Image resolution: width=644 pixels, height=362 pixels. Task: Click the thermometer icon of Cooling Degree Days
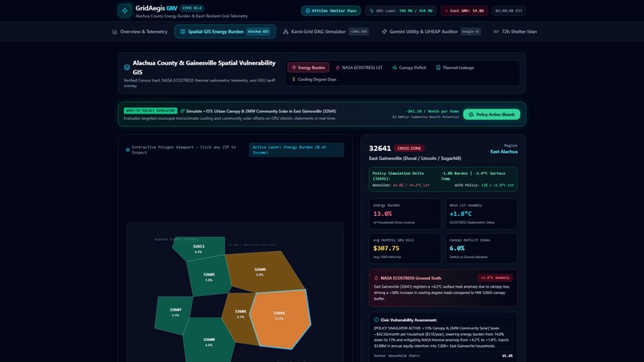pyautogui.click(x=294, y=79)
